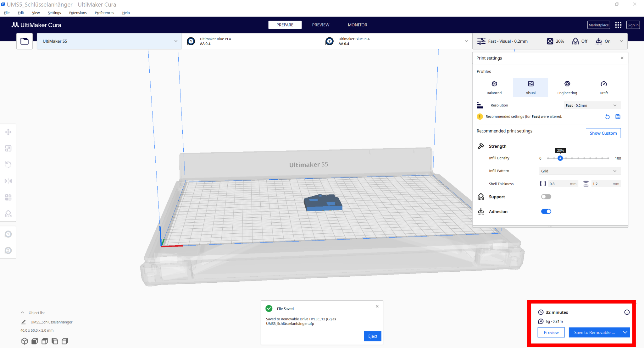
Task: Click extruder 1 Ultimaker Blue PLA
Action: pyautogui.click(x=215, y=41)
